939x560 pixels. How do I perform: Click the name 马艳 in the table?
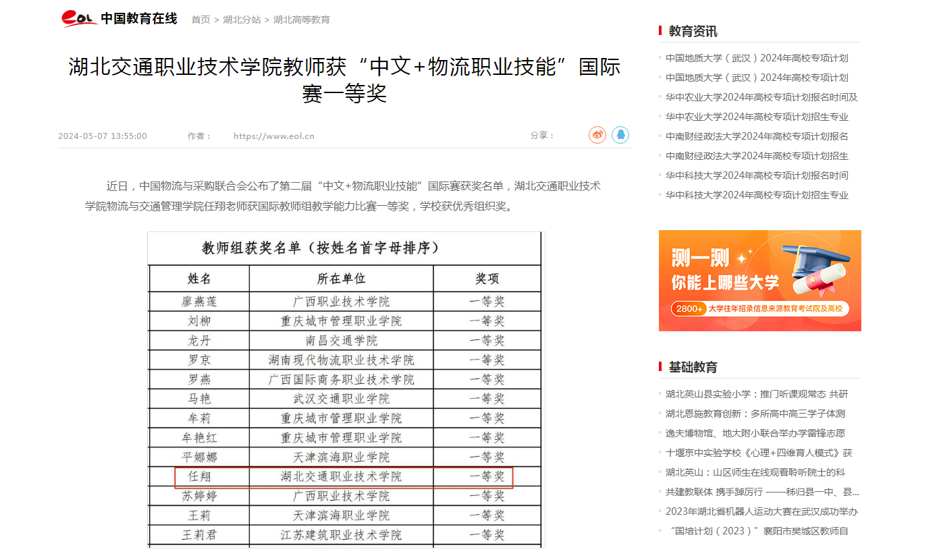199,399
